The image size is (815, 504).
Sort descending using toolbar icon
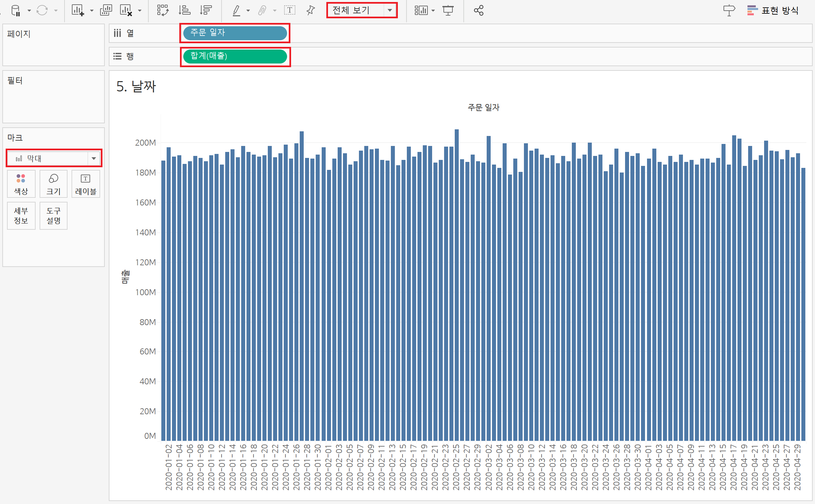206,10
